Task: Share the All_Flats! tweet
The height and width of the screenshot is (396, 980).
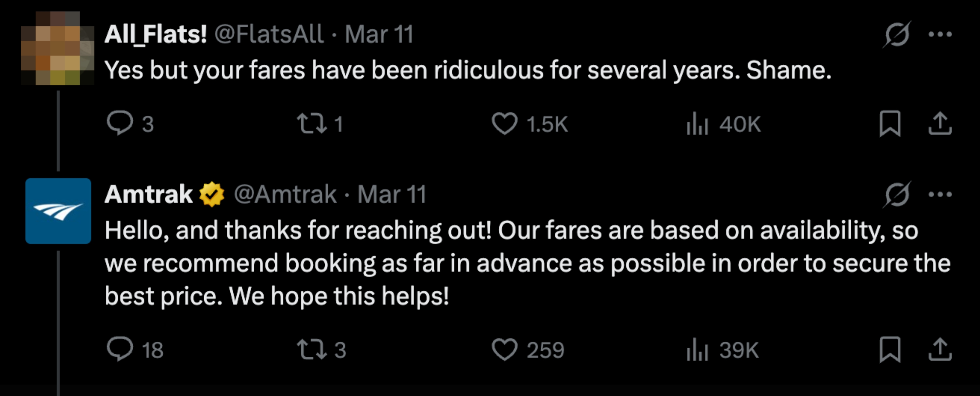Action: 940,124
